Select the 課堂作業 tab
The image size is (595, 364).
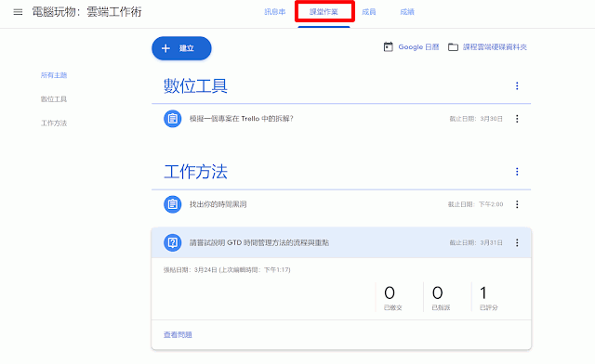[x=324, y=12]
